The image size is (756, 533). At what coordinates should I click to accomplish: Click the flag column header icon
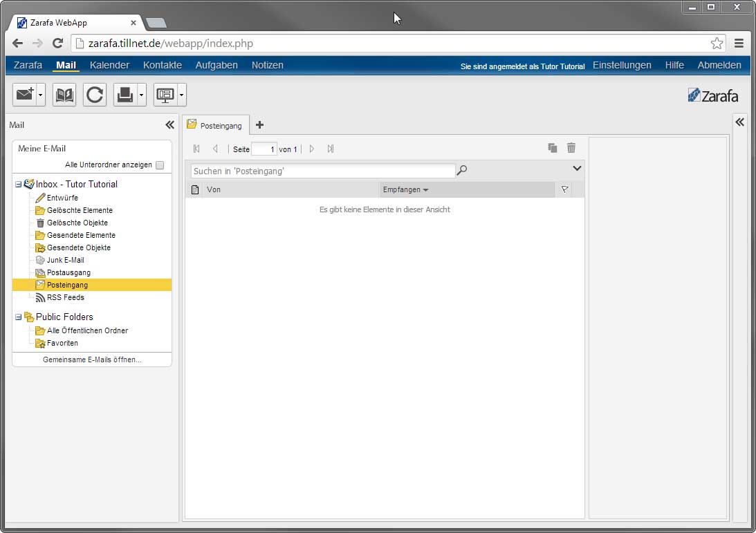[564, 190]
